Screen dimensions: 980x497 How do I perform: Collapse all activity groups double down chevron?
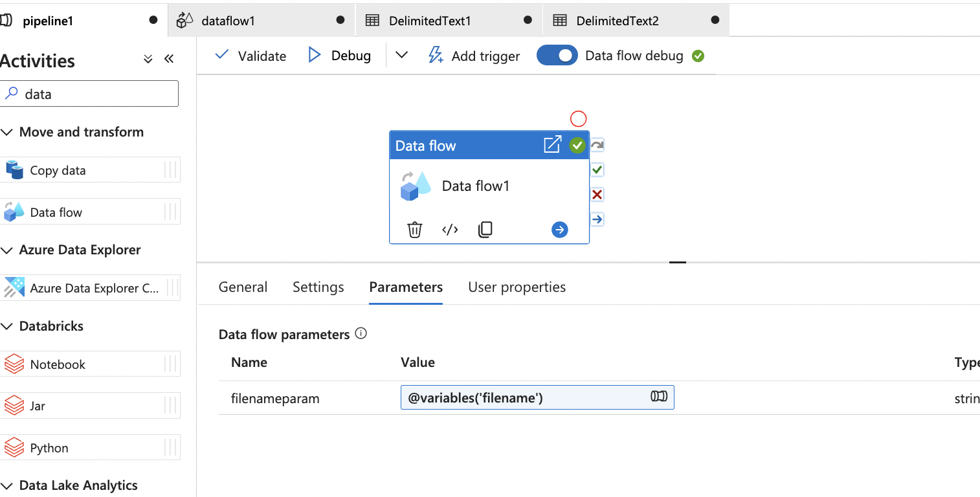click(x=148, y=60)
